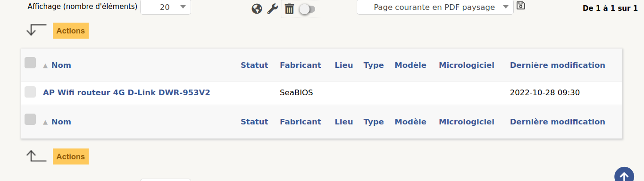Sort by Fabricant in top header
The image size is (644, 181).
point(301,65)
